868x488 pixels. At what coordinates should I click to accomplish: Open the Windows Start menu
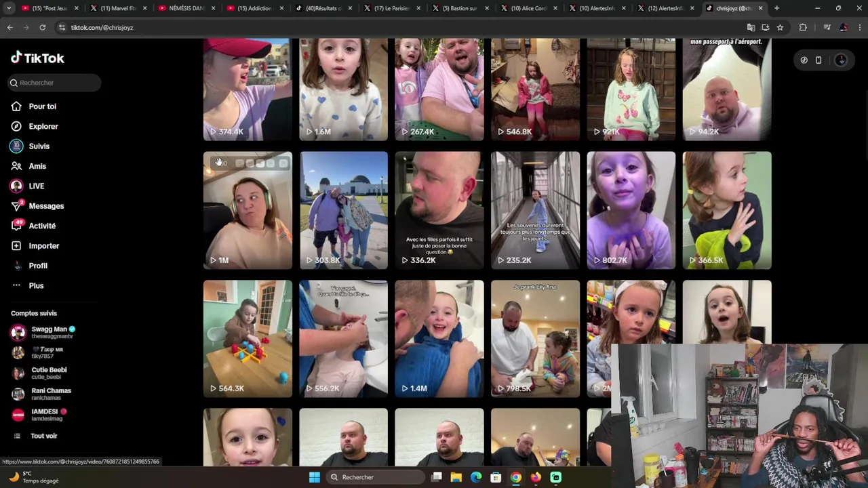(x=315, y=477)
